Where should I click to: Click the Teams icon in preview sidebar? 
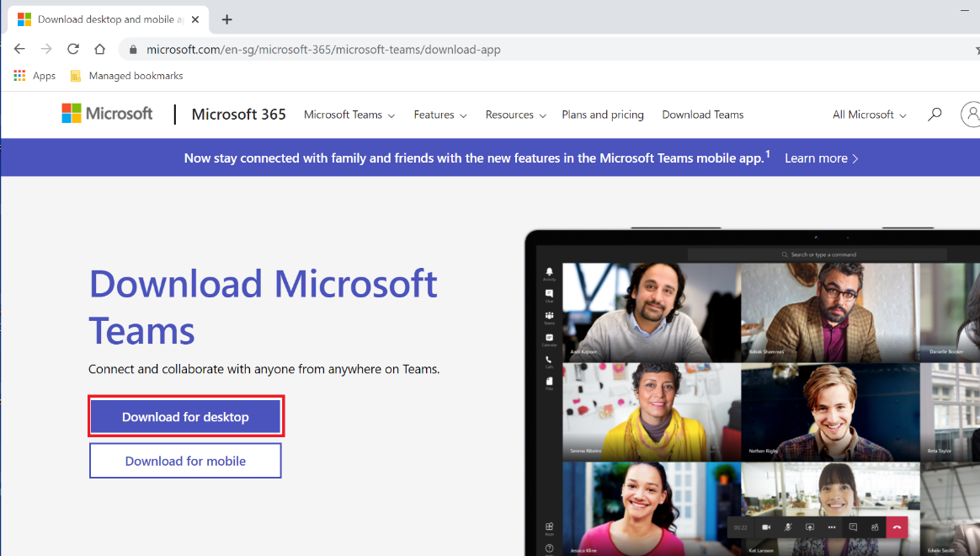550,317
